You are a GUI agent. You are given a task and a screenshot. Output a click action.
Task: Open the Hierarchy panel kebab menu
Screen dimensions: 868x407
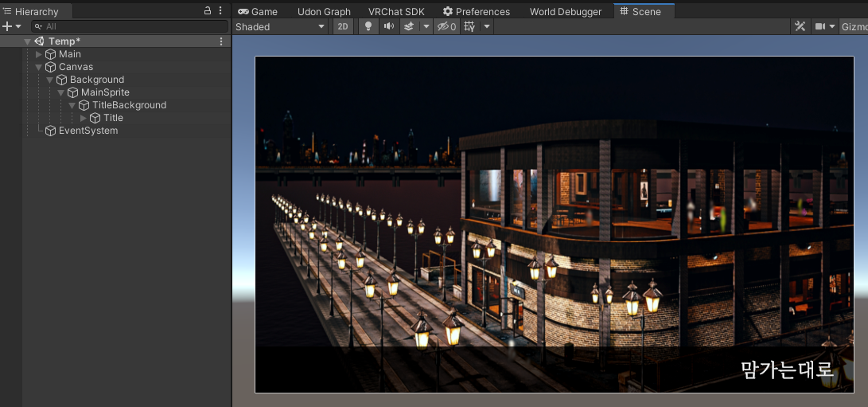[x=220, y=10]
